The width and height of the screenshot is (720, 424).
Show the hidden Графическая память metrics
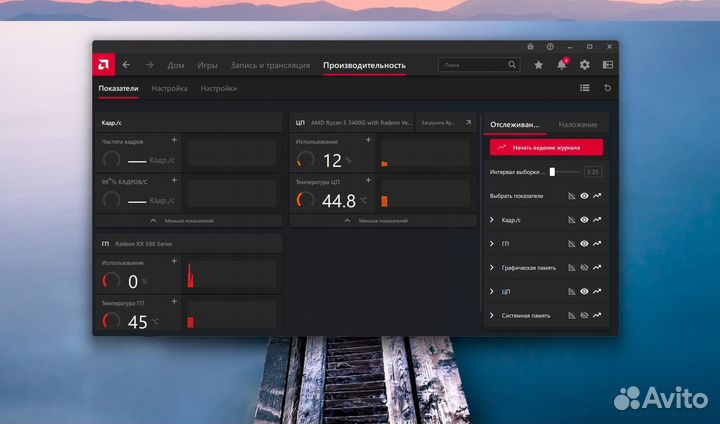pyautogui.click(x=585, y=267)
